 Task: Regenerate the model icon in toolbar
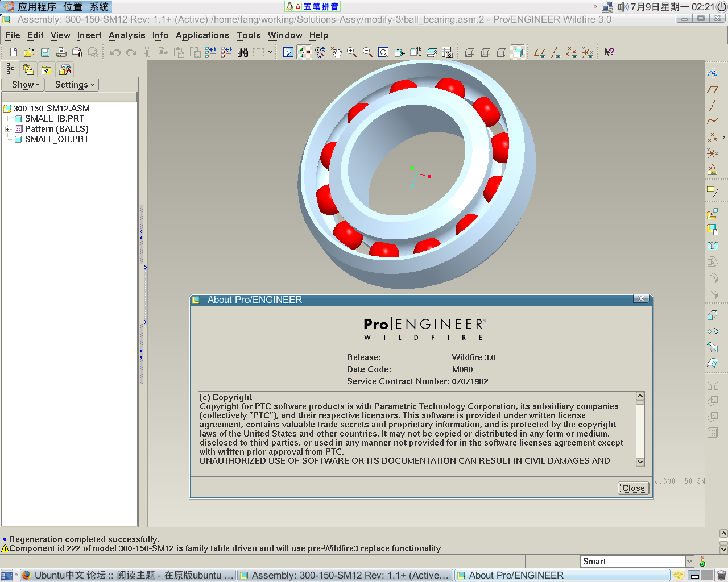[x=211, y=52]
